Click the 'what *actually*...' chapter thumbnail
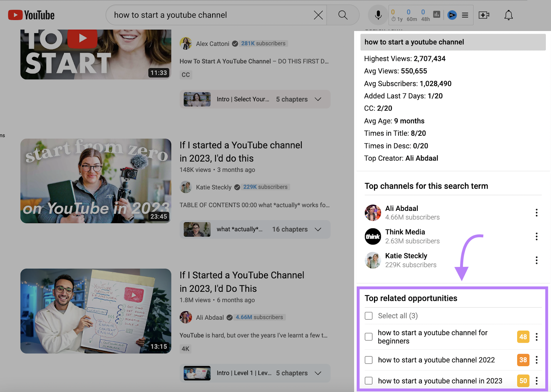The width and height of the screenshot is (551, 392). coord(197,229)
